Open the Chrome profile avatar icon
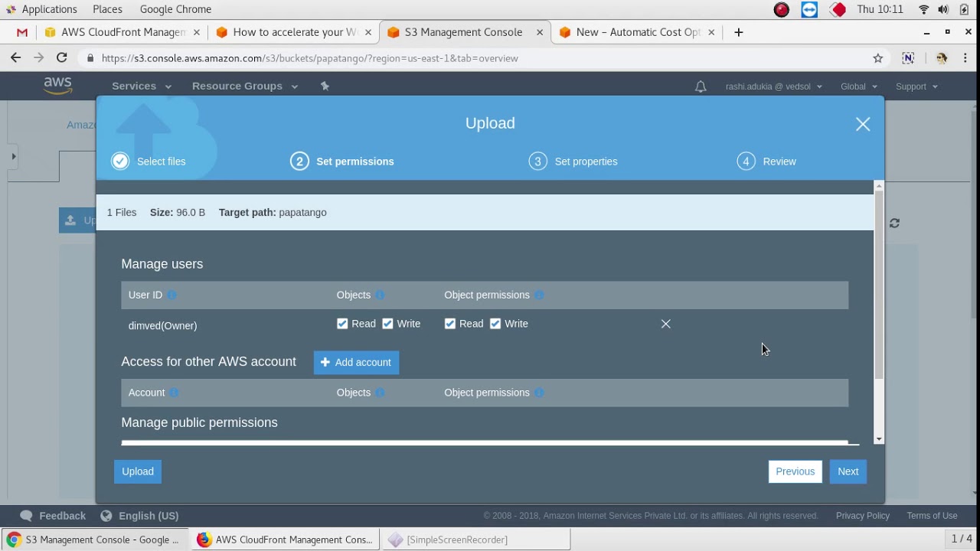Screen dimensions: 980x551 click(942, 58)
